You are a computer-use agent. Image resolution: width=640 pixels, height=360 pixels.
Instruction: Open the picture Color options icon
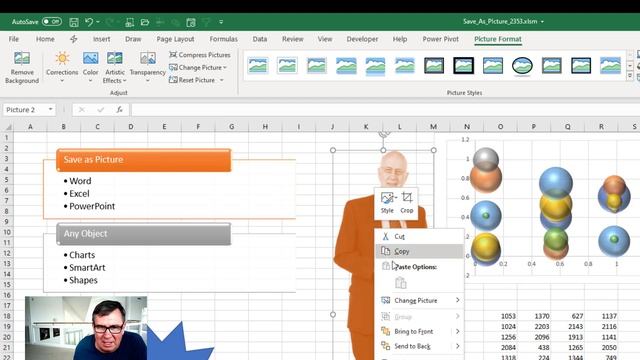coord(90,58)
